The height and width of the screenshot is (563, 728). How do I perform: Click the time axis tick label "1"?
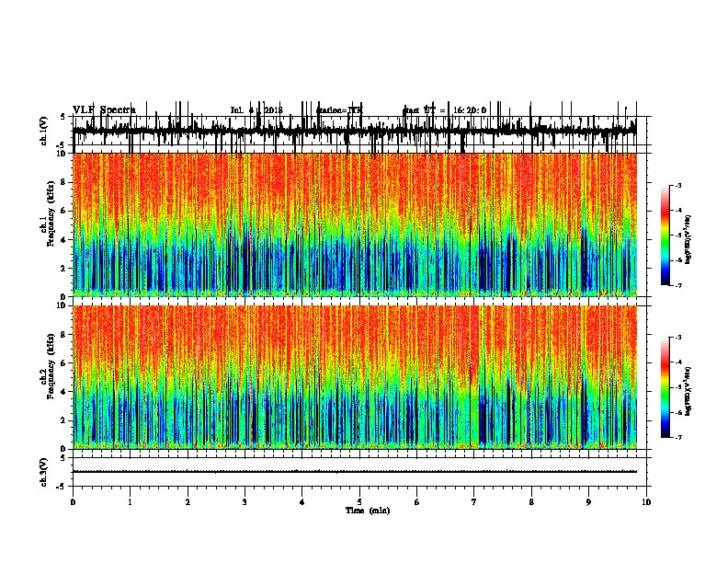[130, 502]
